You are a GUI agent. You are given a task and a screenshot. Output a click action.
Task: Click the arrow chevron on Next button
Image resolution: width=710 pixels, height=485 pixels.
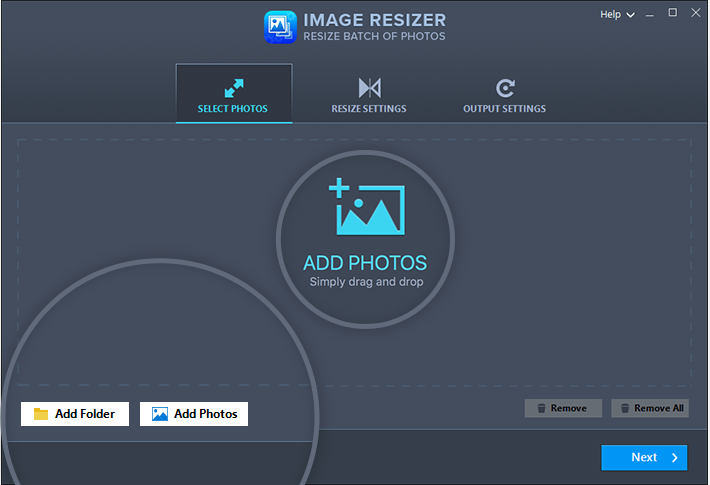point(675,458)
